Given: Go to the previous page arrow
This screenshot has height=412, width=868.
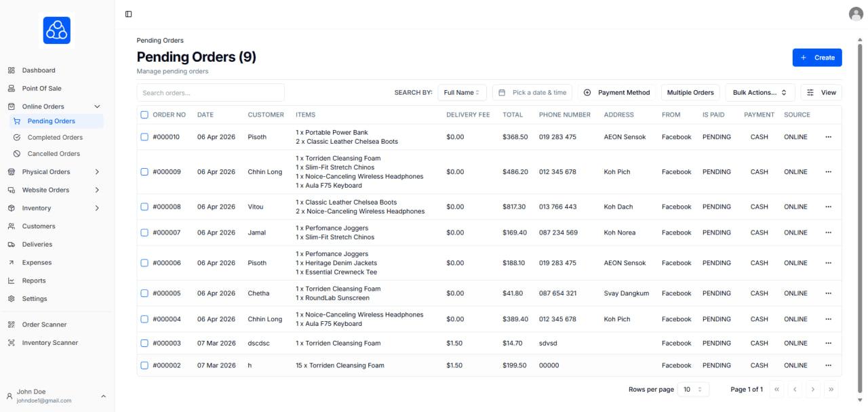Looking at the screenshot, I should tap(795, 390).
